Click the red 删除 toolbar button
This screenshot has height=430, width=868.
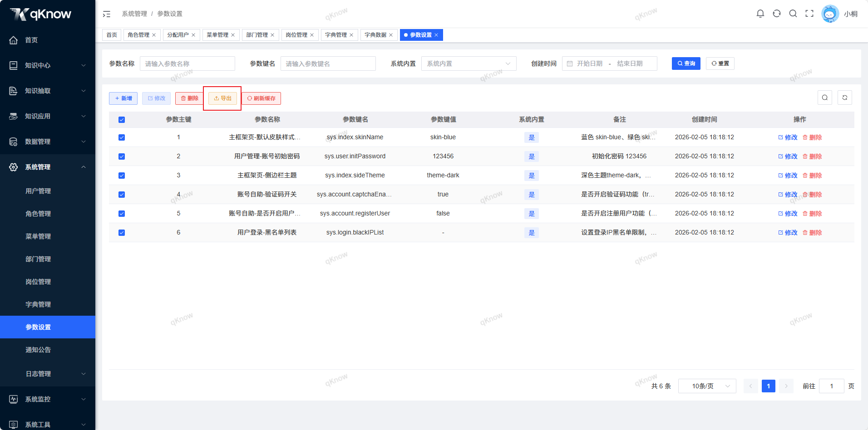[189, 98]
